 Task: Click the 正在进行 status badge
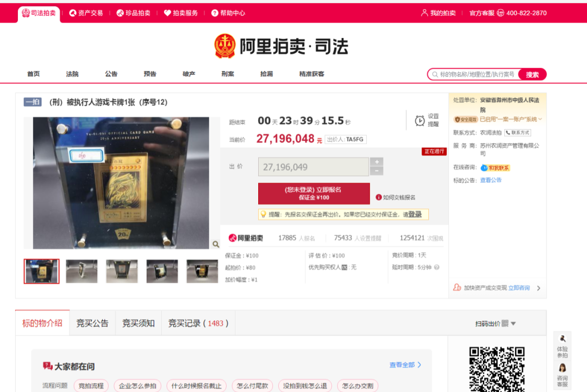[434, 151]
